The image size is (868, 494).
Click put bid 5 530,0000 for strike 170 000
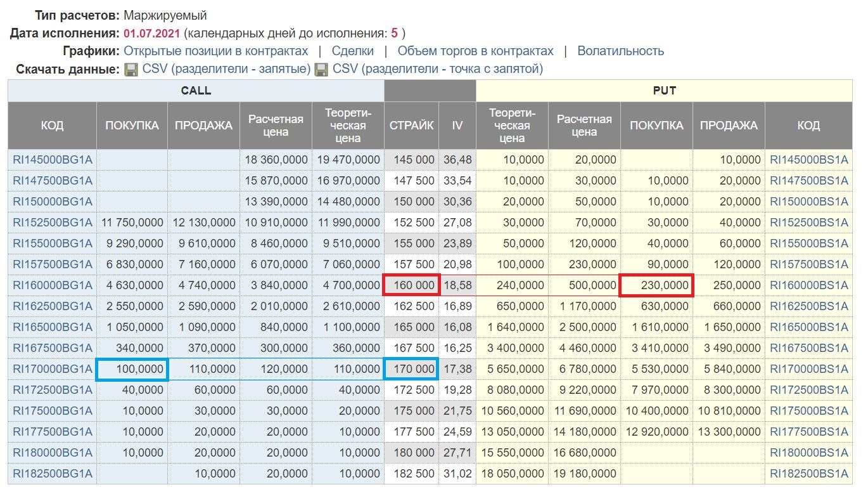657,369
